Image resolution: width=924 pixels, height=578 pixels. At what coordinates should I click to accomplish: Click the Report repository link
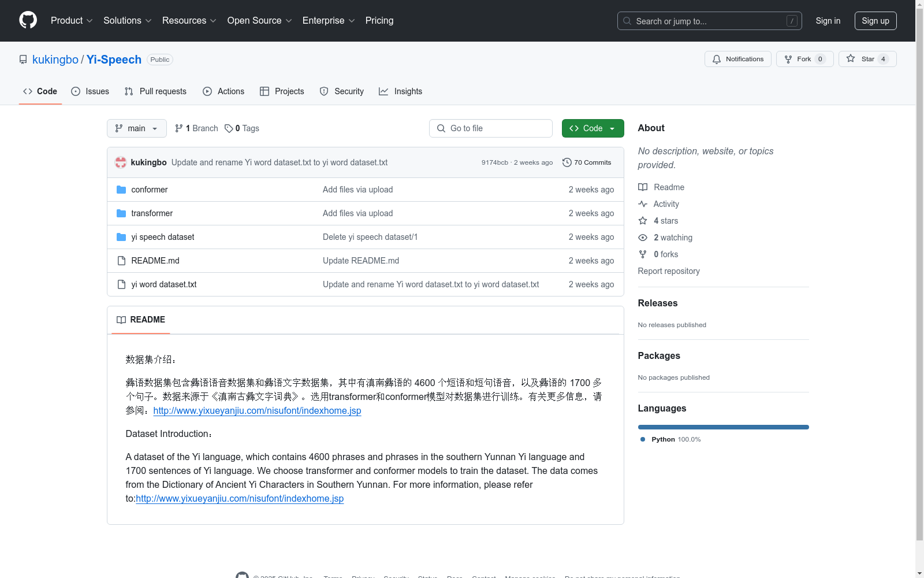669,271
